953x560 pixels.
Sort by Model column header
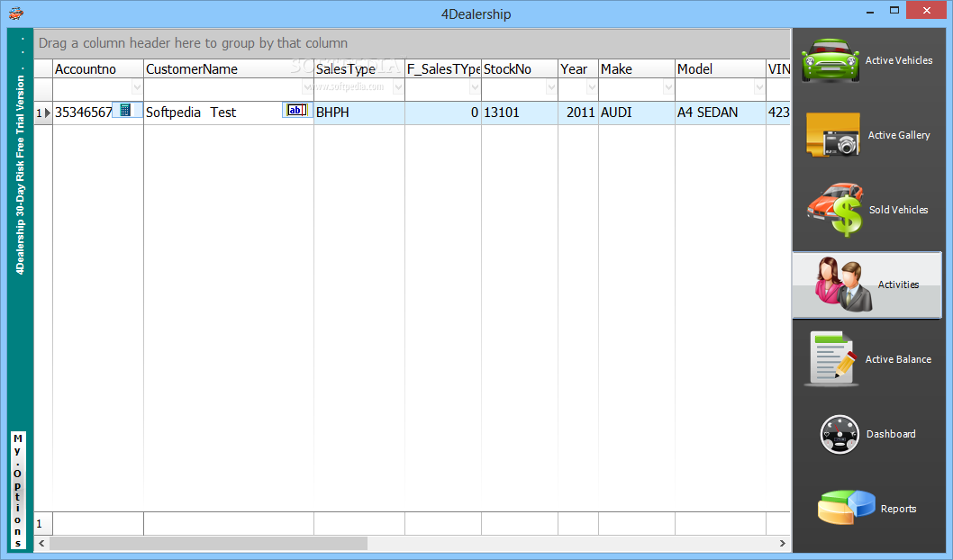click(x=721, y=68)
